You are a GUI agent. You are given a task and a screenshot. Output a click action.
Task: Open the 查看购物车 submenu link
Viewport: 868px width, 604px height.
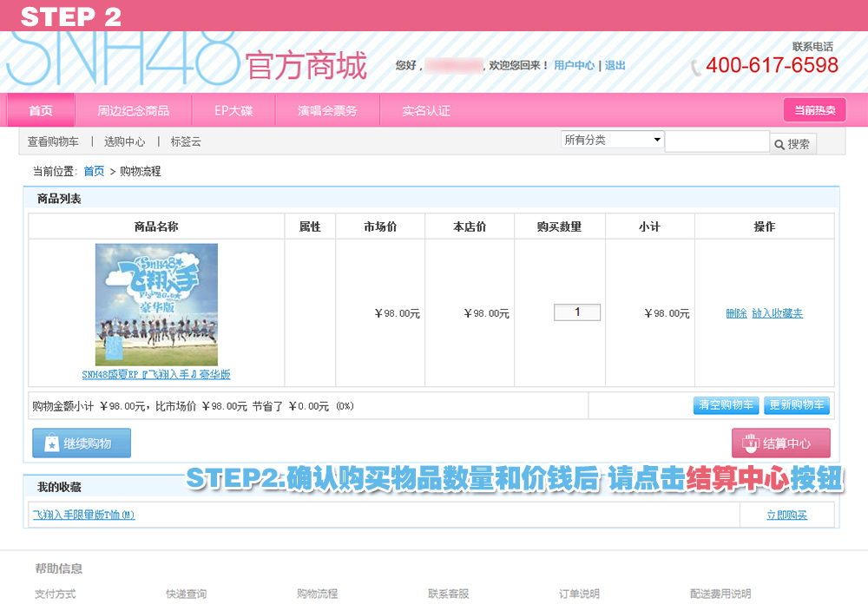coord(53,141)
